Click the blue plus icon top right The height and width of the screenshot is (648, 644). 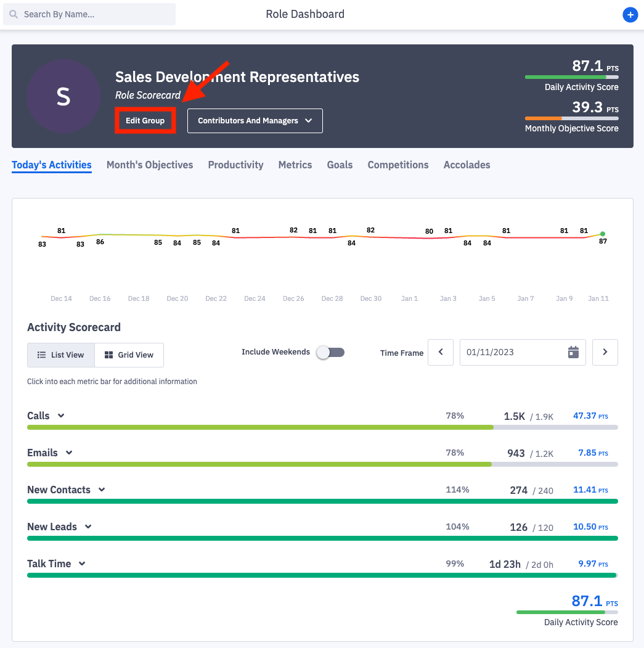pyautogui.click(x=630, y=15)
